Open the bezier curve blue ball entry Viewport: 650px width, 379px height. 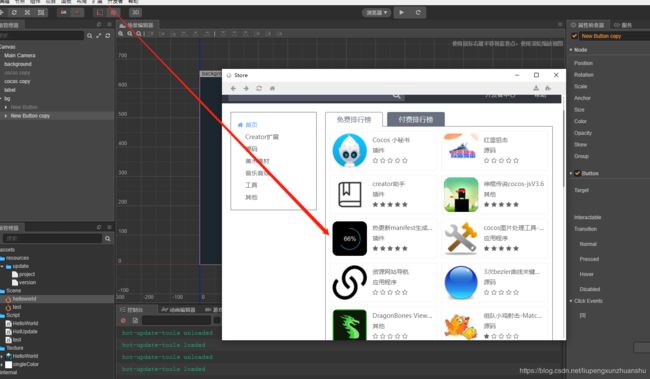click(494, 282)
